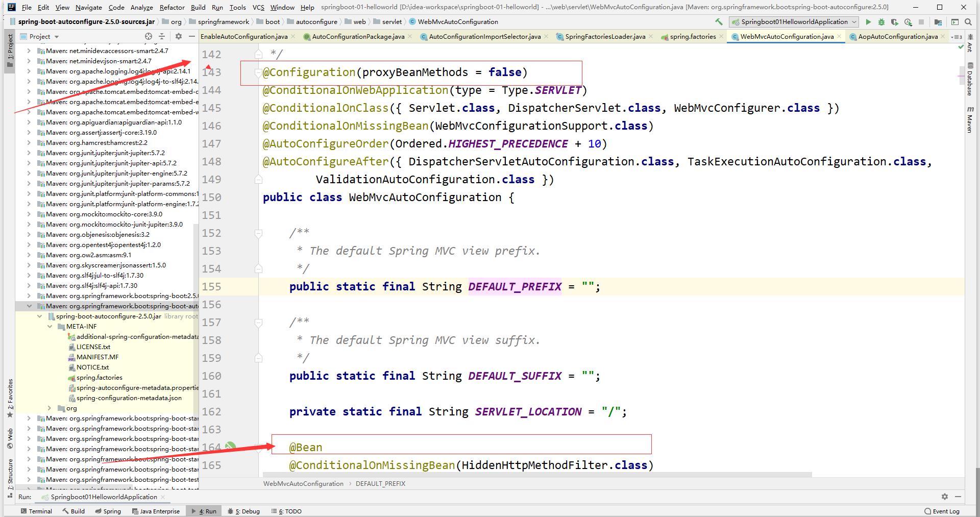The width and height of the screenshot is (980, 517).
Task: Open Project panel settings gear
Action: [178, 36]
